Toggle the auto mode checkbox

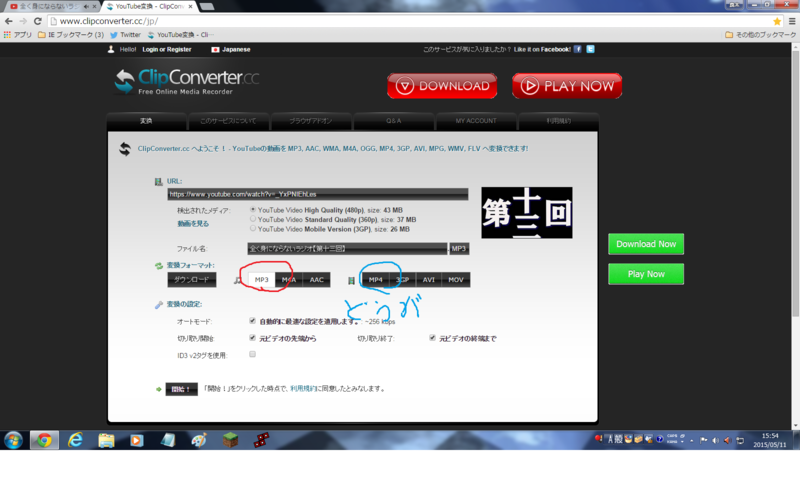pos(252,320)
